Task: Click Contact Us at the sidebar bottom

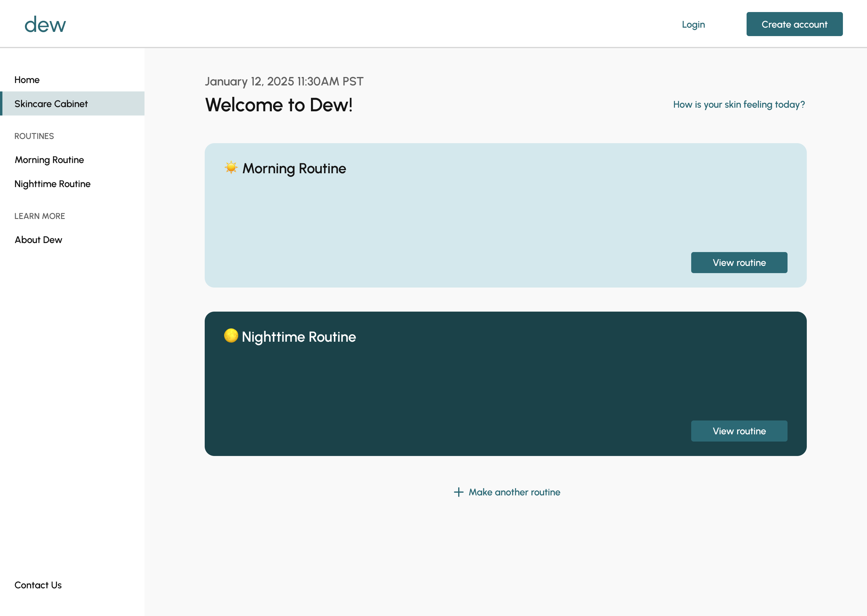Action: pyautogui.click(x=38, y=585)
